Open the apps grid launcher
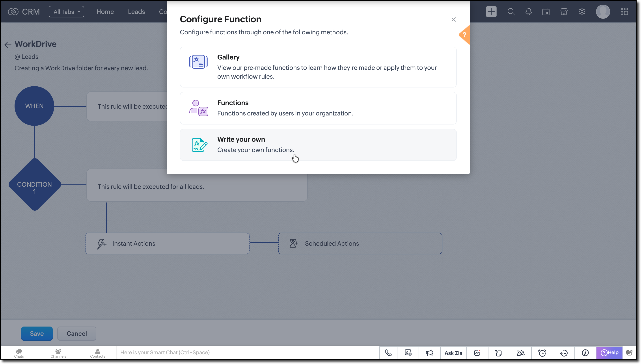The image size is (641, 364). [624, 12]
